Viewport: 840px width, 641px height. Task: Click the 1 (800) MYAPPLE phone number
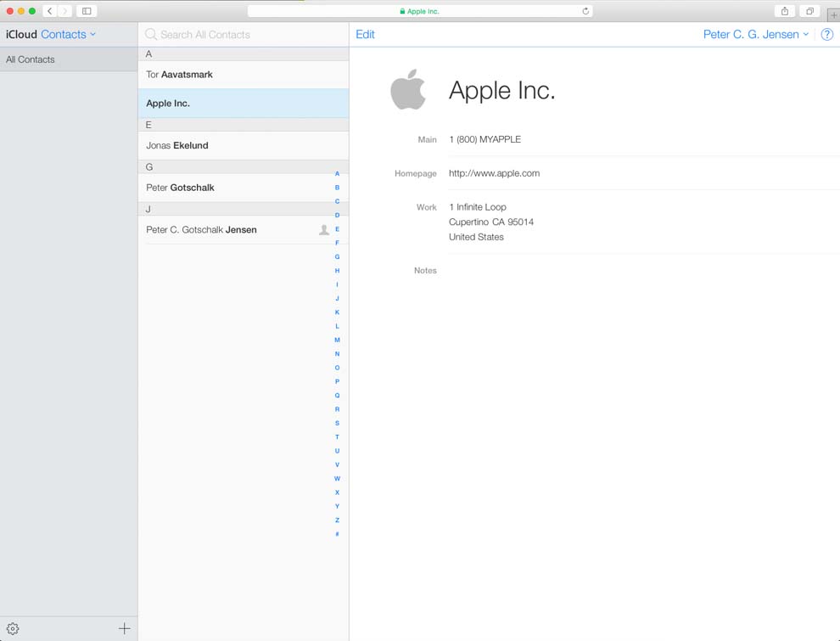(484, 139)
